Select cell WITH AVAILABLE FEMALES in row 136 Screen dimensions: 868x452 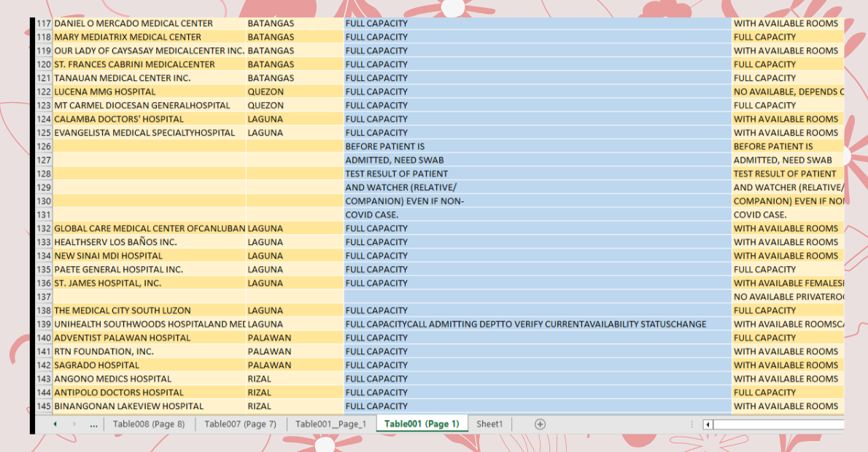(x=788, y=283)
